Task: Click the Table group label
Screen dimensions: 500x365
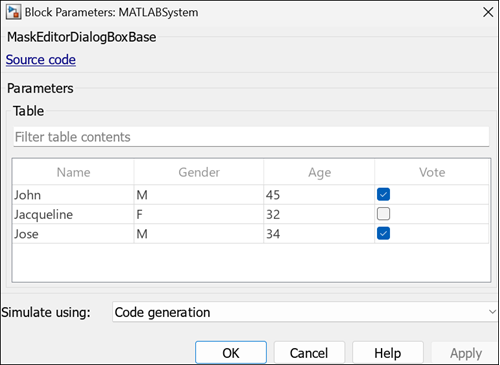Action: tap(29, 111)
